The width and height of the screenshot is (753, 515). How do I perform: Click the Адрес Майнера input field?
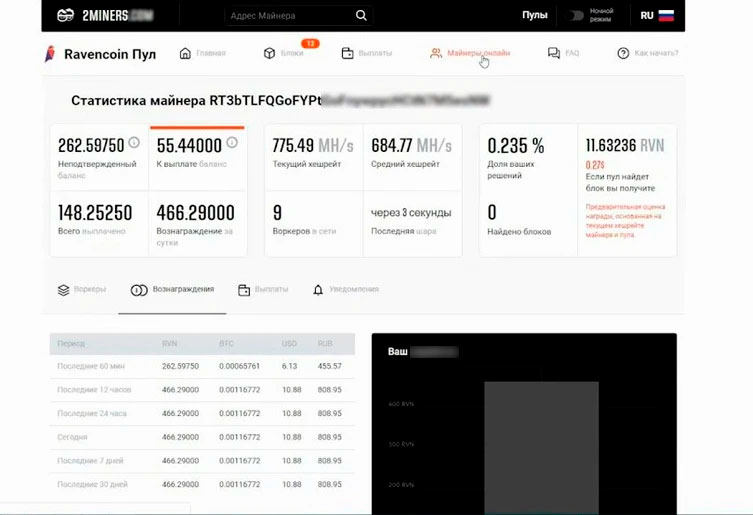point(285,16)
